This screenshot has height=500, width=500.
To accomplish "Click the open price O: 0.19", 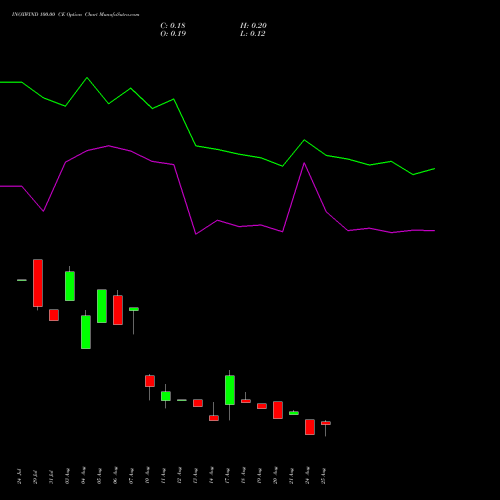I will (173, 34).
